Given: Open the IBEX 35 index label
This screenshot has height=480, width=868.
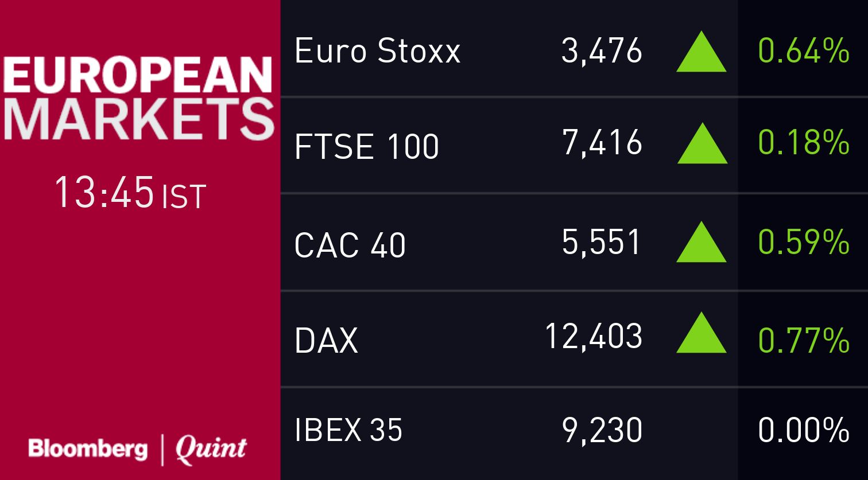Looking at the screenshot, I should coord(348,430).
